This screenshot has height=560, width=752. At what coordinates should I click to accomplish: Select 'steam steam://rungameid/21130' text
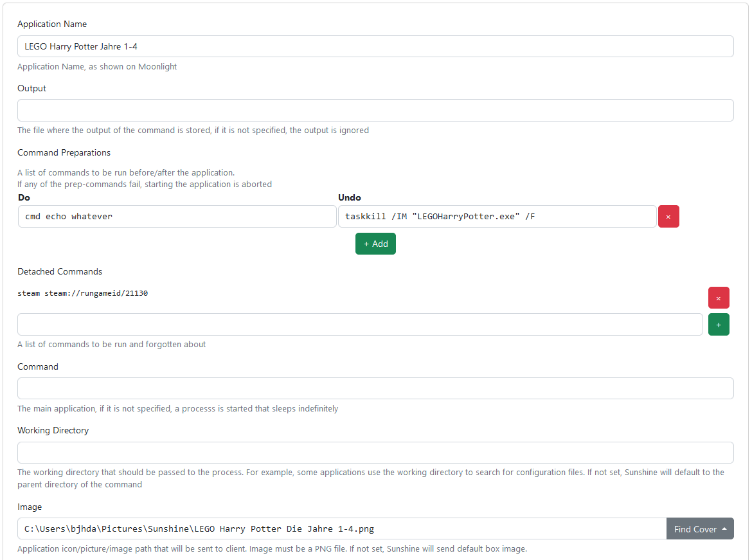(x=82, y=293)
